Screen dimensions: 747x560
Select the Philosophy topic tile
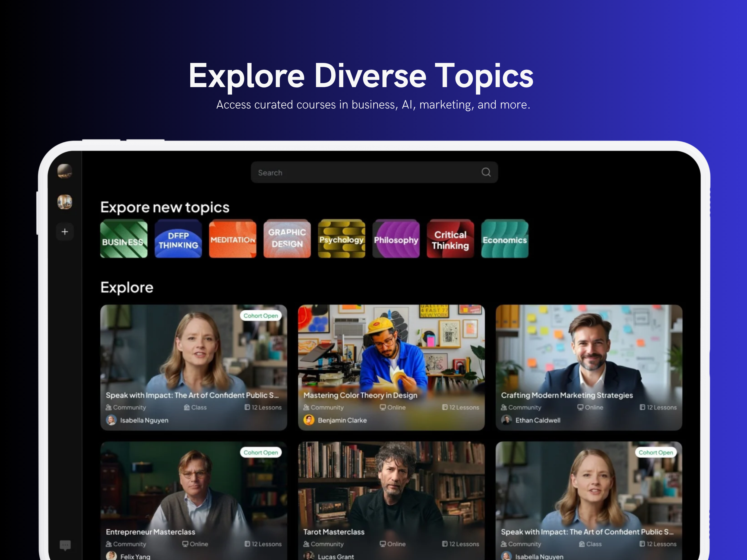pyautogui.click(x=396, y=239)
